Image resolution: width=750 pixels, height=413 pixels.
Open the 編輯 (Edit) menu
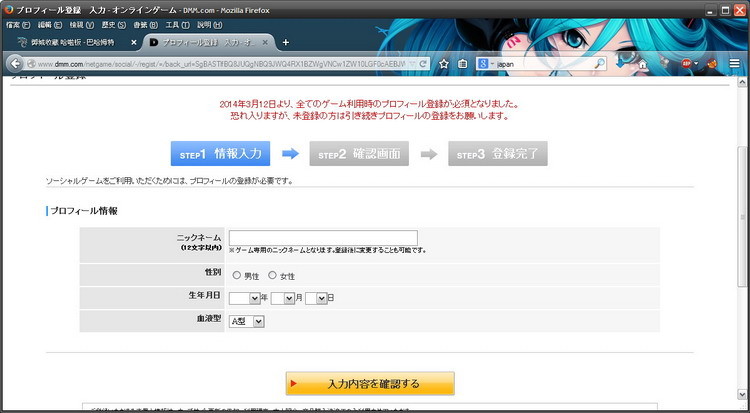click(x=50, y=25)
